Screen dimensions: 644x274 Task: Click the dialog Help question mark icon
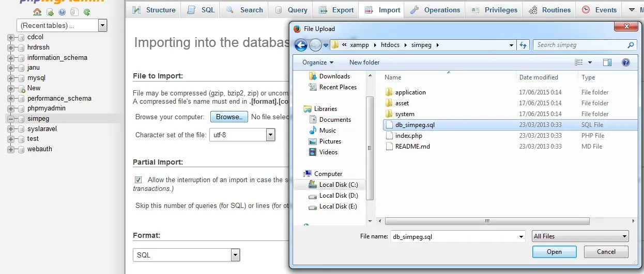click(626, 62)
